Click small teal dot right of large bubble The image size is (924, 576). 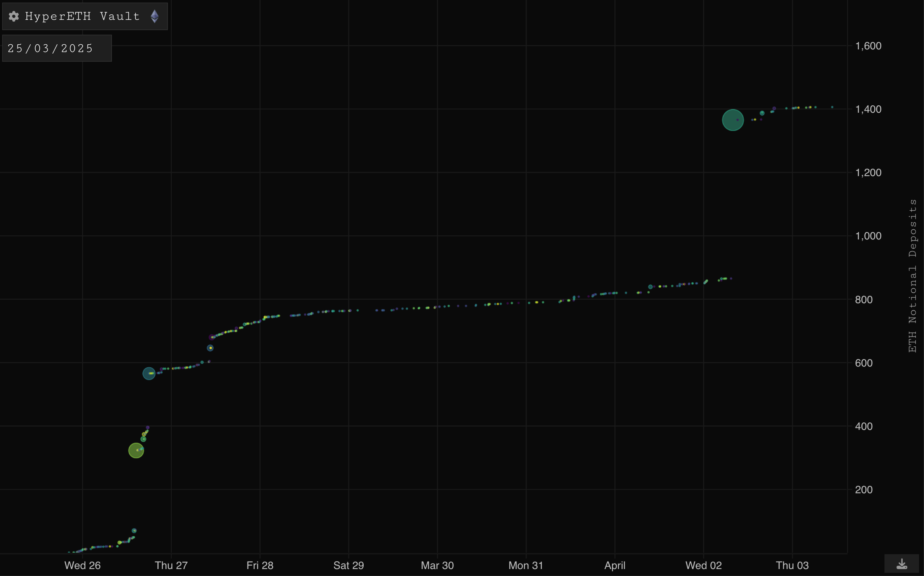[762, 113]
